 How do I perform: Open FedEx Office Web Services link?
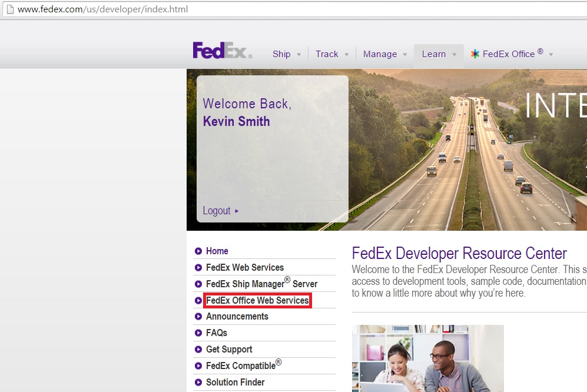(257, 300)
